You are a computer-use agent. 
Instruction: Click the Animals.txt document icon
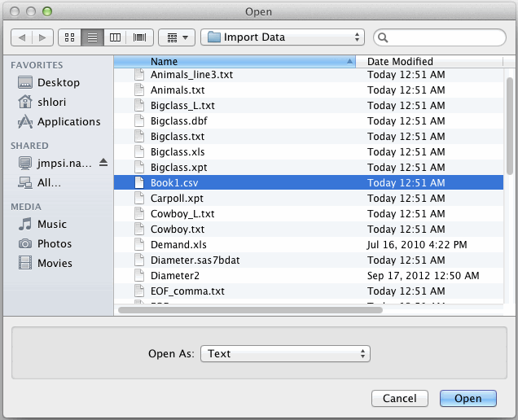[x=139, y=90]
